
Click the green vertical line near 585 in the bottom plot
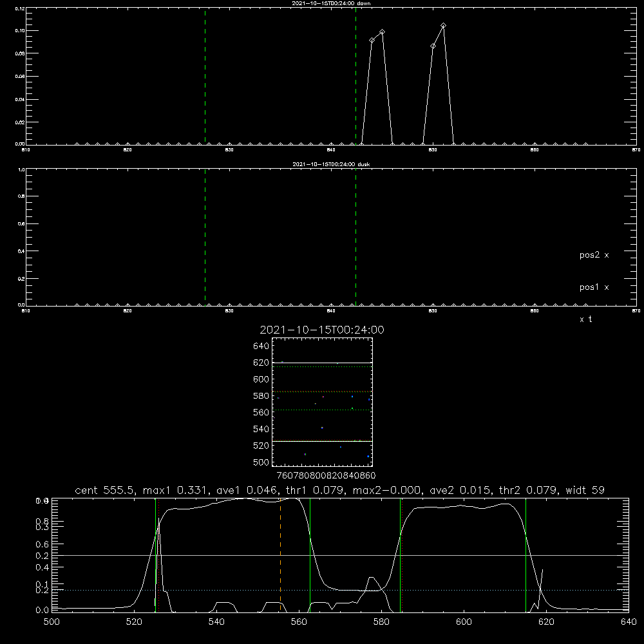[400, 554]
